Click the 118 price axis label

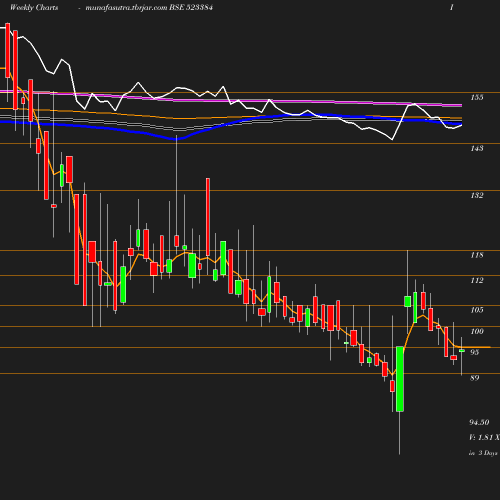[x=477, y=255]
